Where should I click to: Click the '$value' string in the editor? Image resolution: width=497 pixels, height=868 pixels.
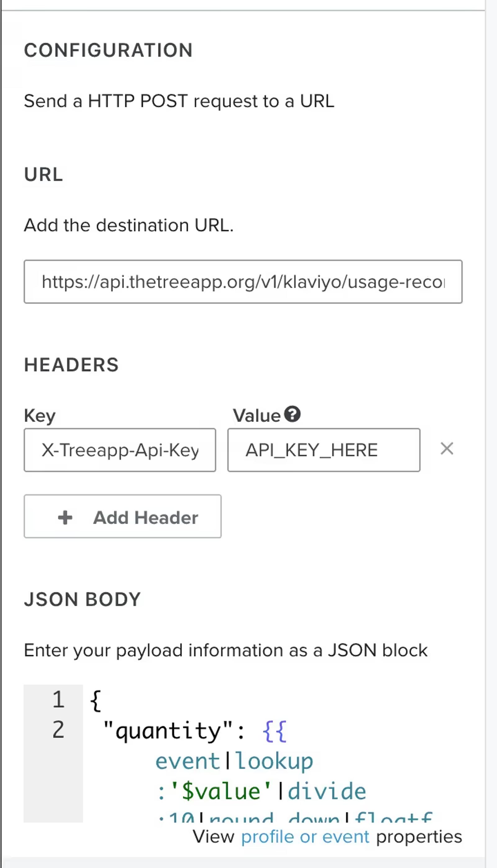221,792
